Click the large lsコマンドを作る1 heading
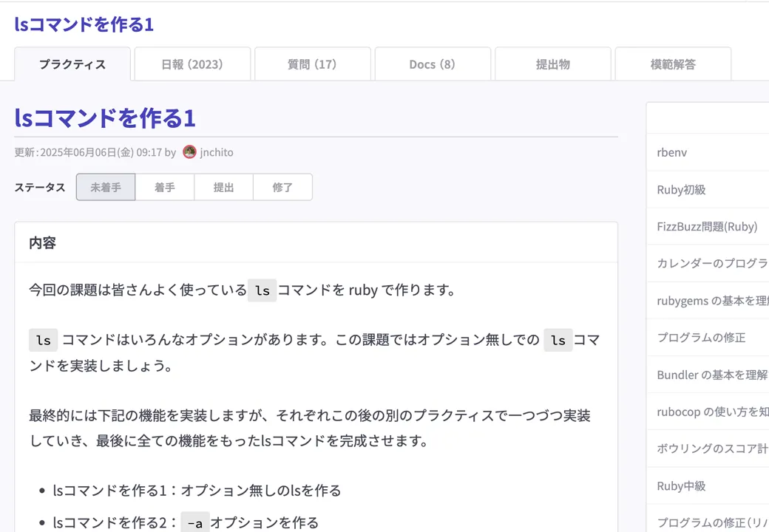This screenshot has width=769, height=532. point(105,117)
